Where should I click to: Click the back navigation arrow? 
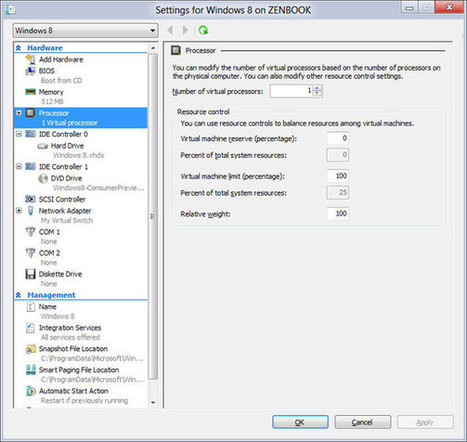pyautogui.click(x=170, y=30)
